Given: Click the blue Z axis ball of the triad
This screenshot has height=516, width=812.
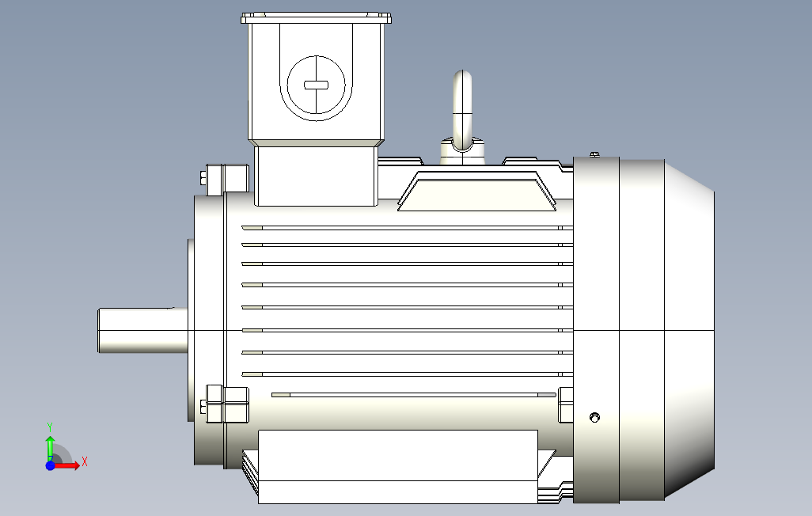Looking at the screenshot, I should [x=50, y=466].
